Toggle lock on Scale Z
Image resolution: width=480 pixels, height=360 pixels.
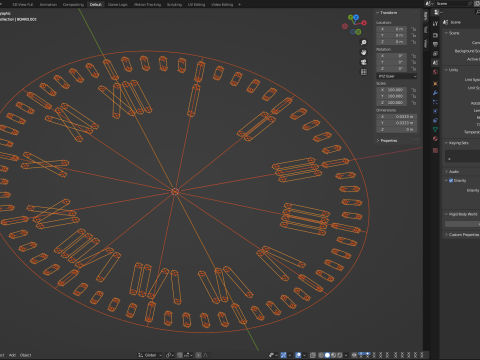(414, 102)
